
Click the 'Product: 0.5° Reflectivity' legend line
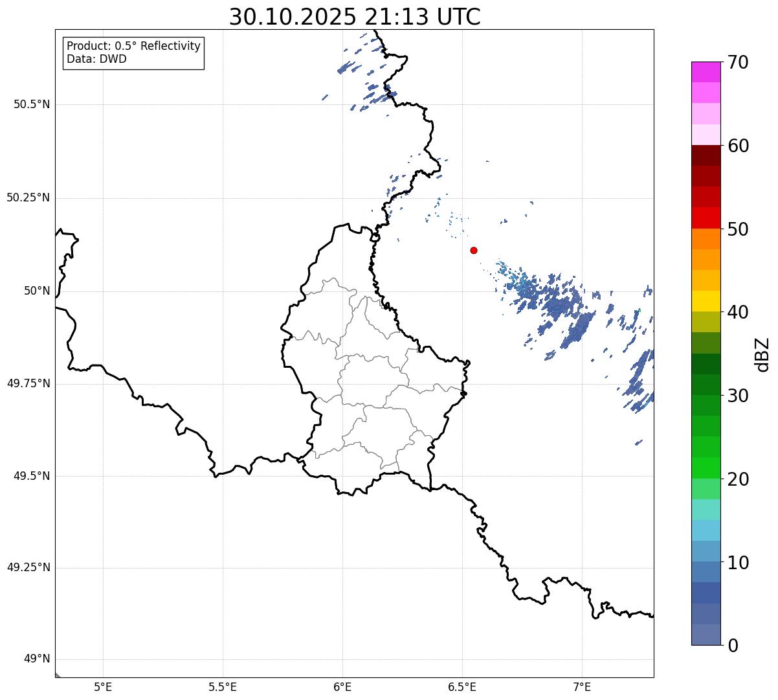(x=133, y=47)
